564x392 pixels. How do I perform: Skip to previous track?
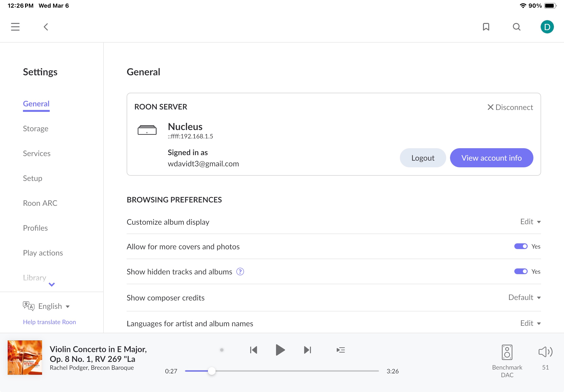[x=253, y=350]
